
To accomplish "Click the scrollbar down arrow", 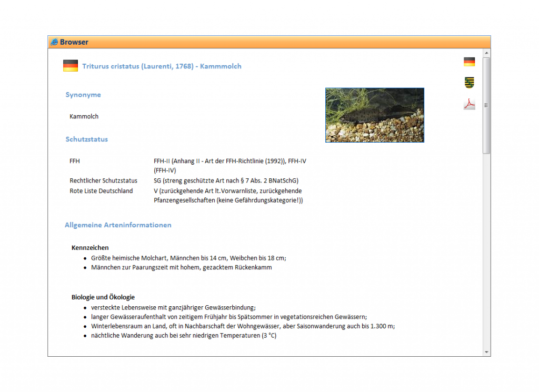I will pos(486,352).
